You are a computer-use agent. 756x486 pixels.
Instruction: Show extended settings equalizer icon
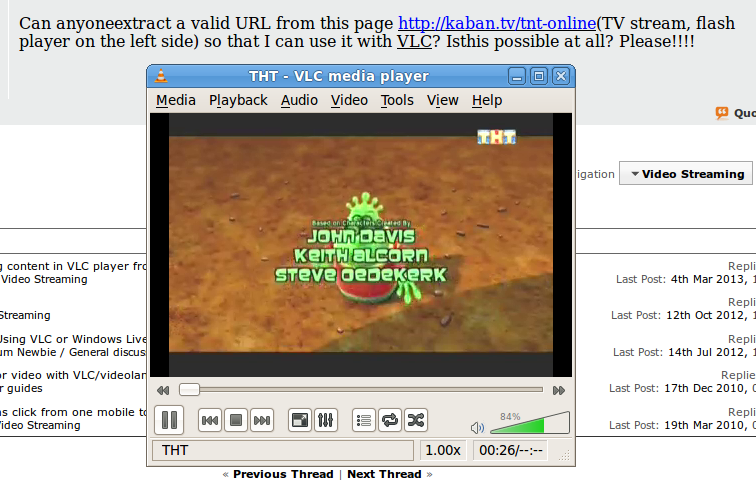325,420
